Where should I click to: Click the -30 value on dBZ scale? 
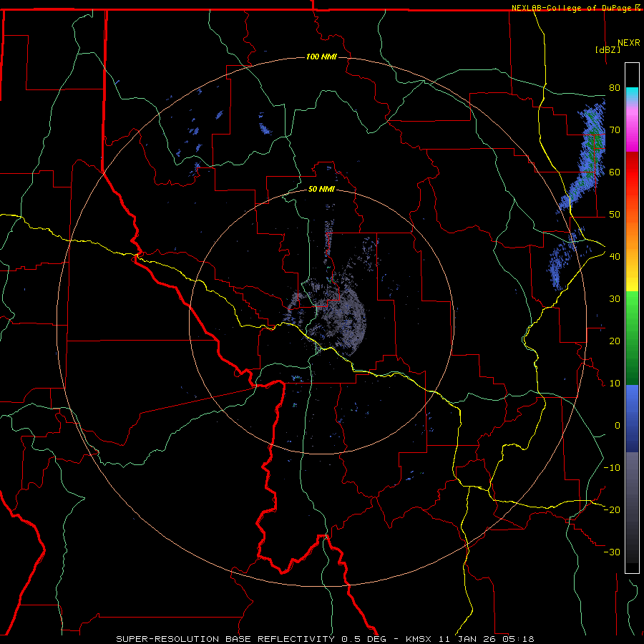612,552
